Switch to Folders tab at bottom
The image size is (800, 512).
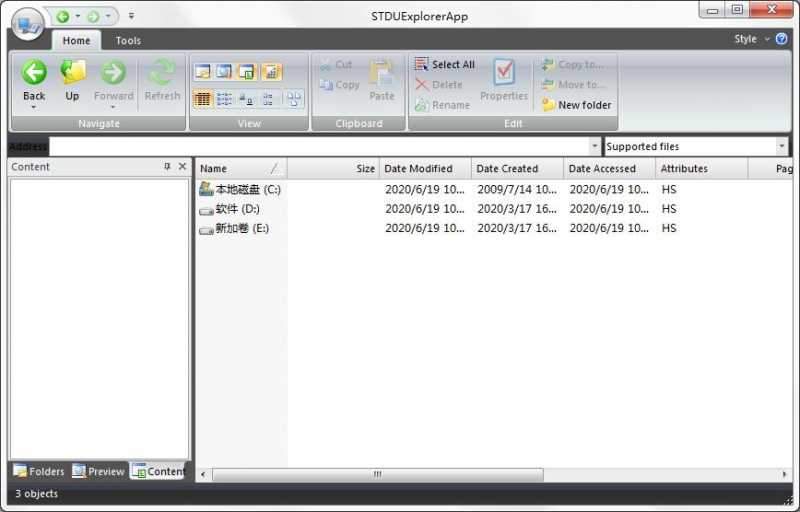click(x=39, y=471)
